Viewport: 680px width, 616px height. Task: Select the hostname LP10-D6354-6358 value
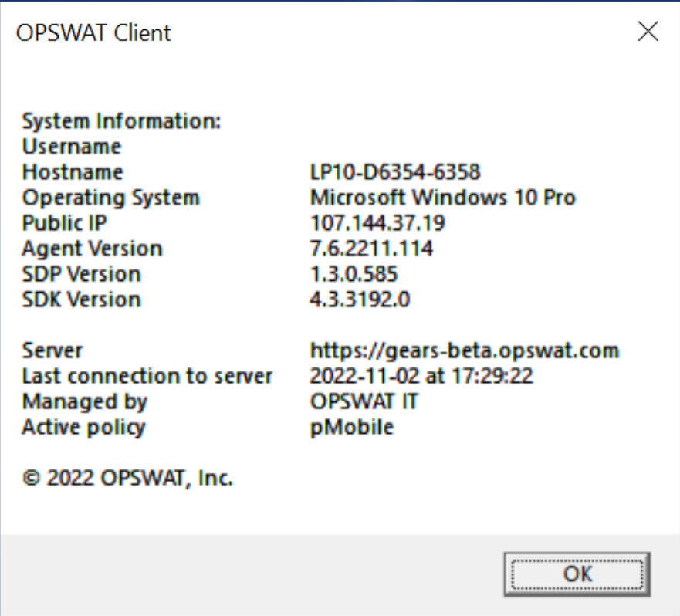click(395, 172)
